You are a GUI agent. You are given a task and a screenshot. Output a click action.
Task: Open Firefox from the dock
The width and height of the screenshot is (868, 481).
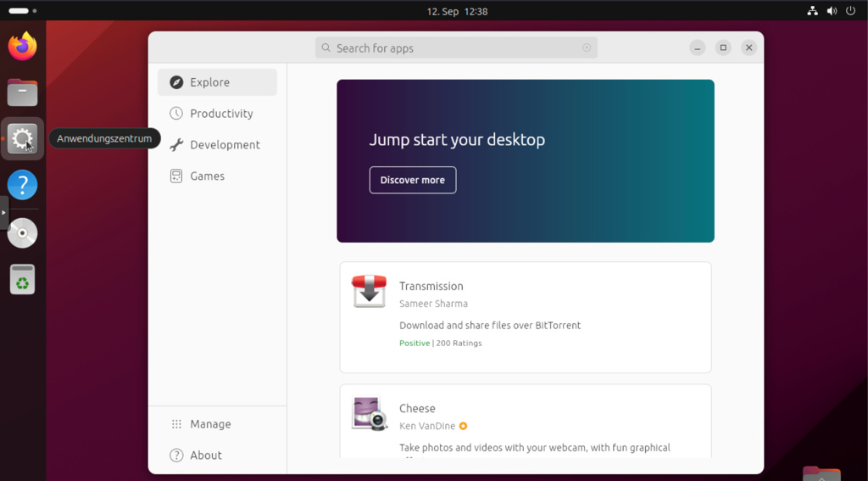(x=22, y=46)
